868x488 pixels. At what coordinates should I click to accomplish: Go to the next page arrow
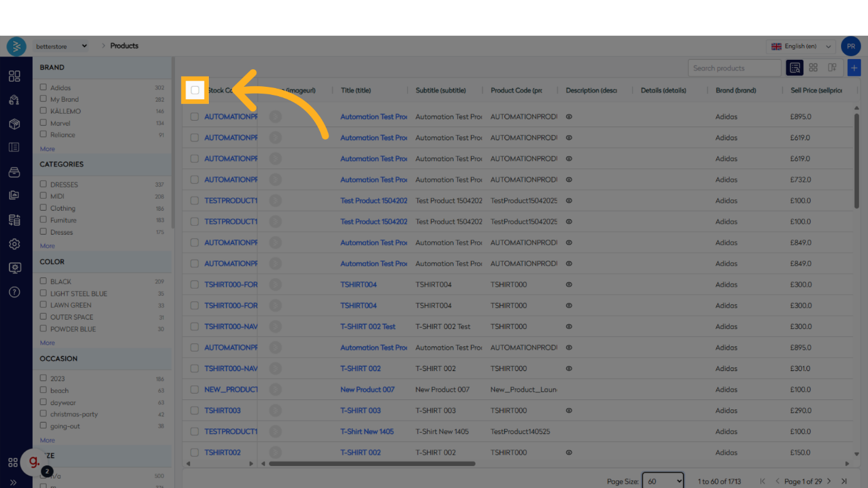point(829,481)
